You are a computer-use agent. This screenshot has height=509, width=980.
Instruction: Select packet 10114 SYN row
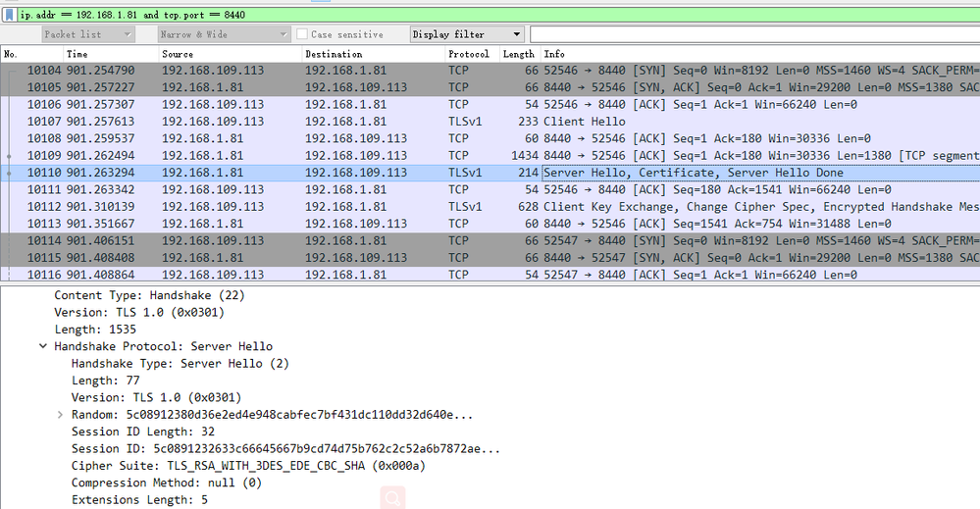tap(490, 240)
